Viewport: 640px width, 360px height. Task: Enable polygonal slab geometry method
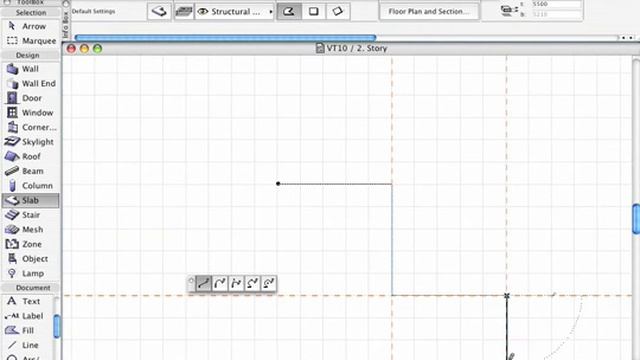(x=289, y=11)
